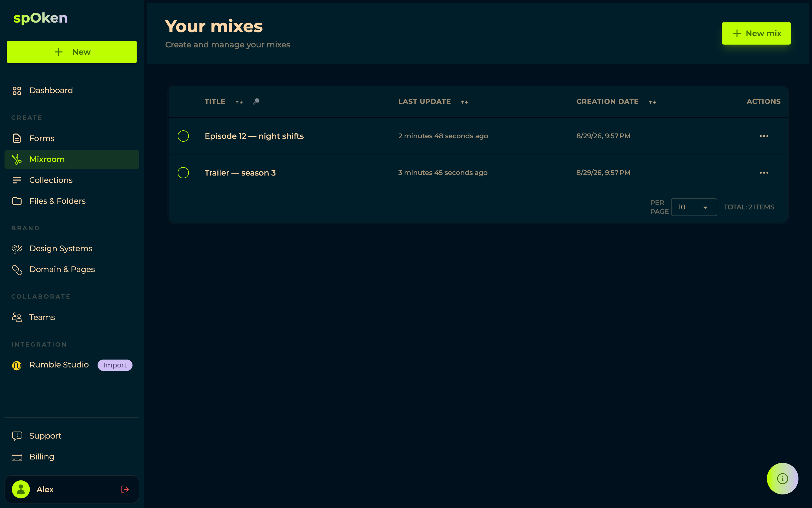Click the Rumble Studio logo icon
This screenshot has height=508, width=812.
tap(17, 365)
